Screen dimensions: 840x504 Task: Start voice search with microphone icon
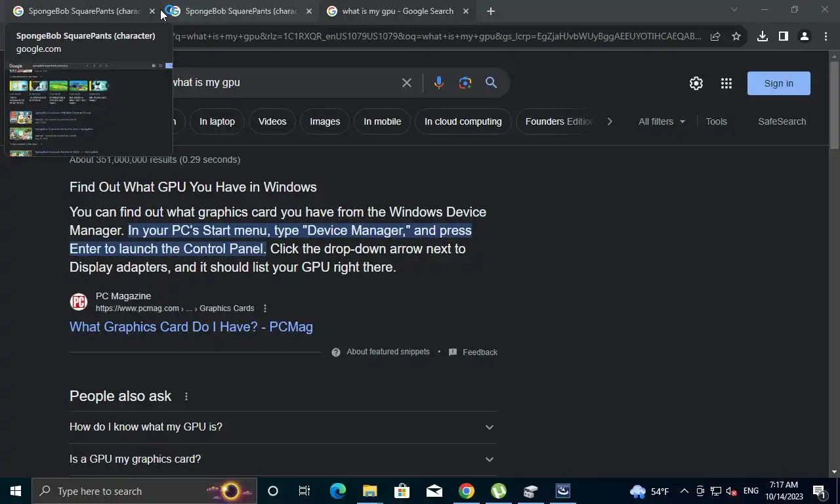[439, 83]
